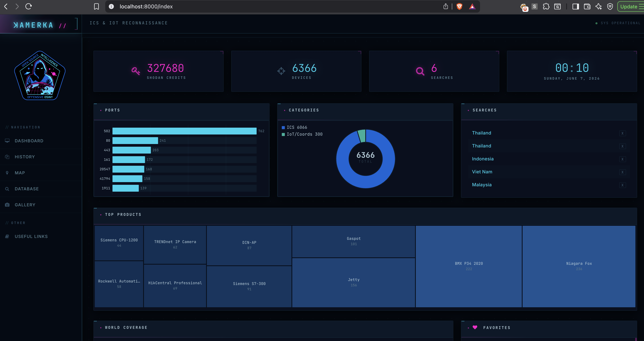Open the Database navigation item
Image resolution: width=644 pixels, height=341 pixels.
coord(41,189)
